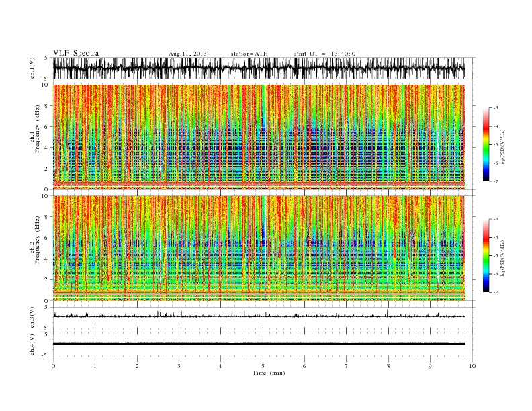Click the "-3" label on ch.1 color bar

point(495,108)
